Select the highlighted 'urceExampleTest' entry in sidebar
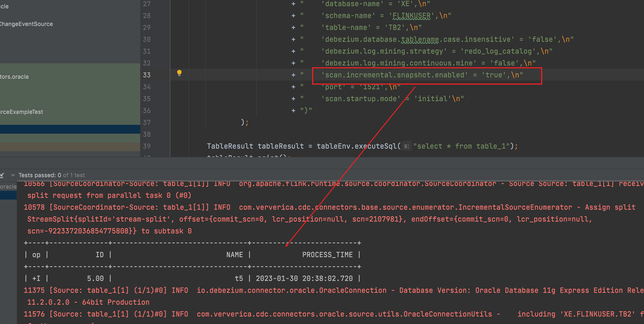644x324 pixels. coord(22,112)
